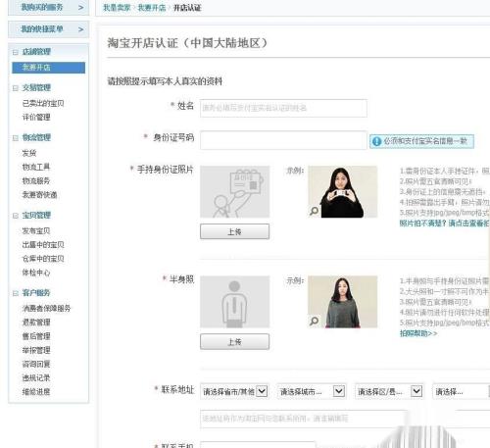Open the half-body example photo
Screen dimensions: 490x448
pos(343,302)
